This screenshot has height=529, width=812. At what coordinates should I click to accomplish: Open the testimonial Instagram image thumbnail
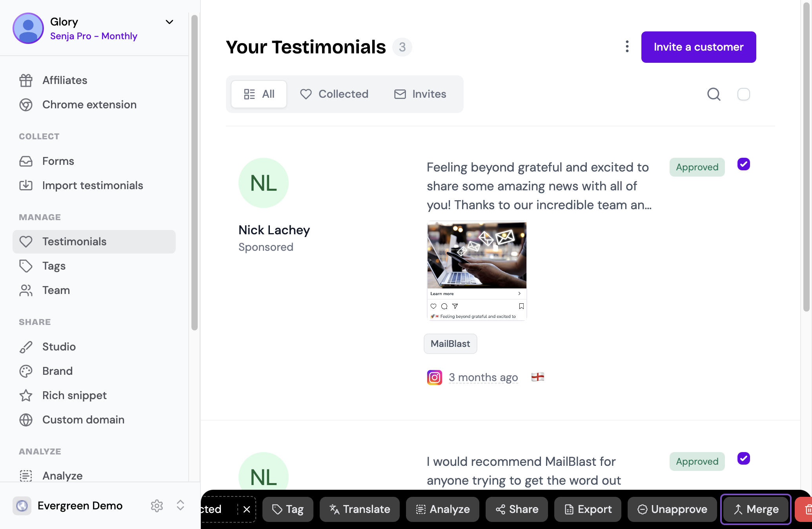tap(477, 271)
